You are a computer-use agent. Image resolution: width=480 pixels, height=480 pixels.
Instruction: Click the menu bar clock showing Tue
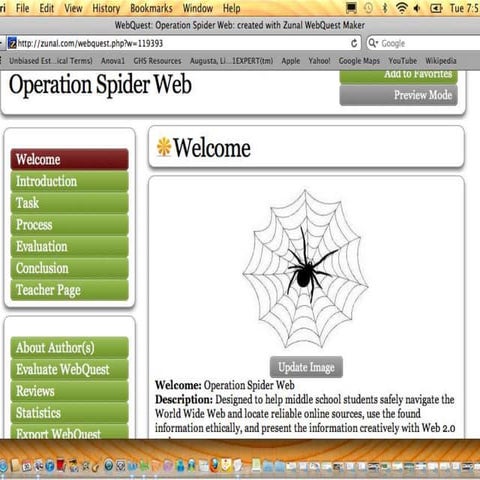tap(465, 8)
